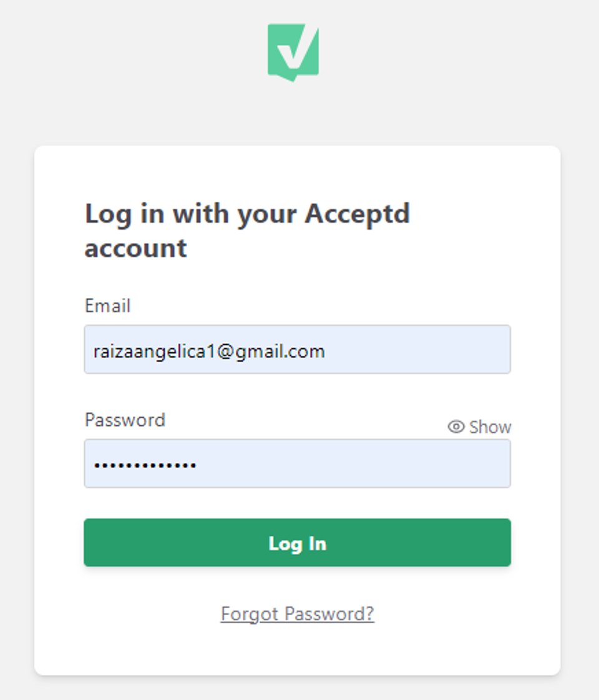Click the word "account" in the heading
Image resolution: width=599 pixels, height=700 pixels.
[x=135, y=249]
